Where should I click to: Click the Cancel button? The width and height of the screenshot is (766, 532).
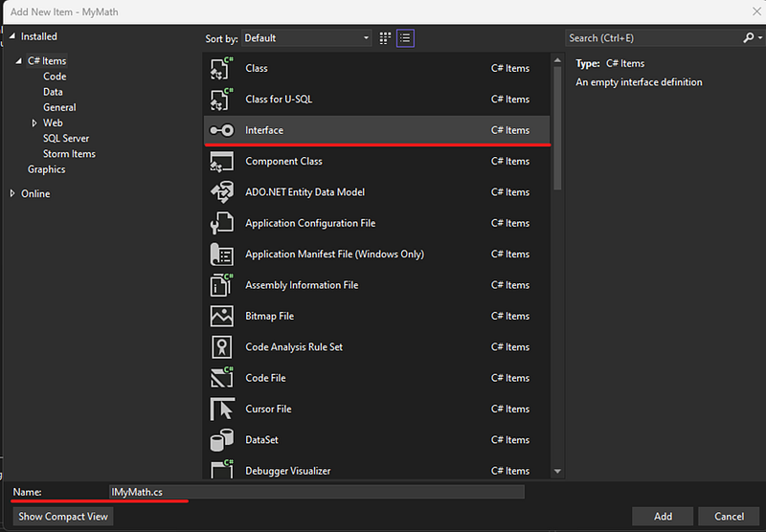(x=729, y=517)
